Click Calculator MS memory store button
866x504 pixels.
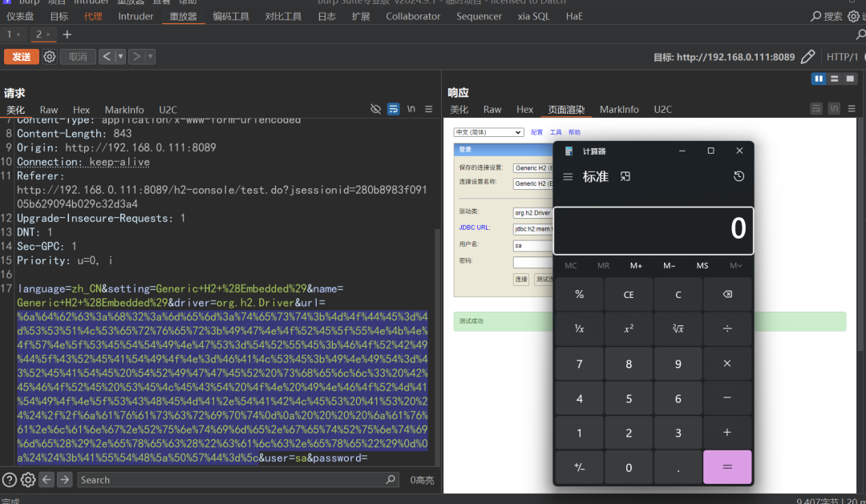pos(702,265)
